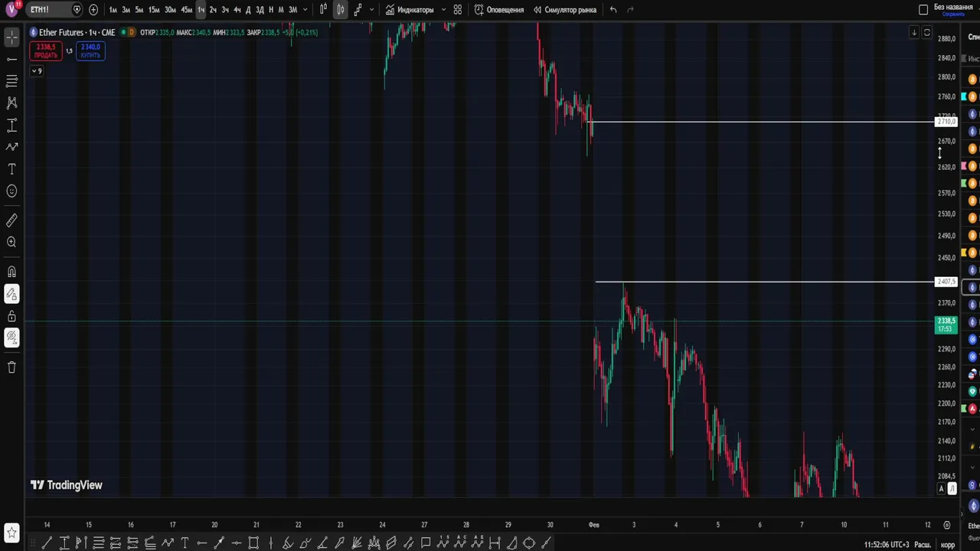
Task: Choose the ellipse shape in bottom drawing bar
Action: click(529, 543)
